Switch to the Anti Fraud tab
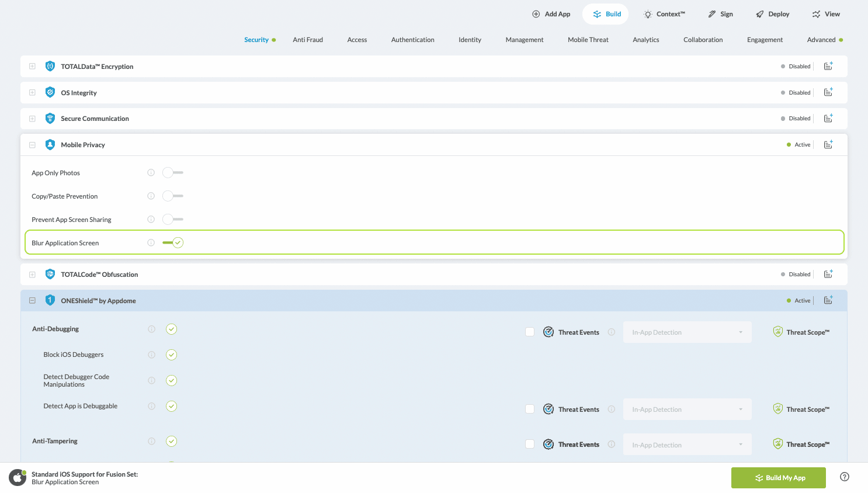Image resolution: width=868 pixels, height=493 pixels. (x=307, y=40)
